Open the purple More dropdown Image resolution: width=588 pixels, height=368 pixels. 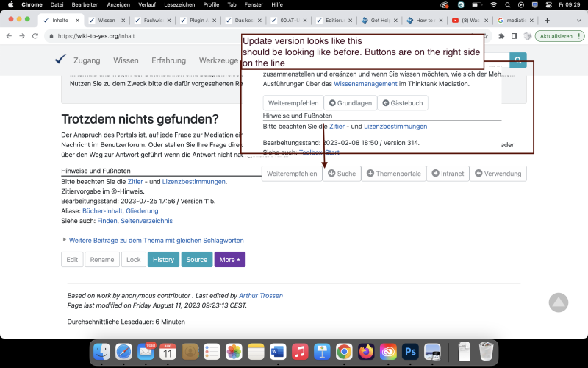(231, 259)
